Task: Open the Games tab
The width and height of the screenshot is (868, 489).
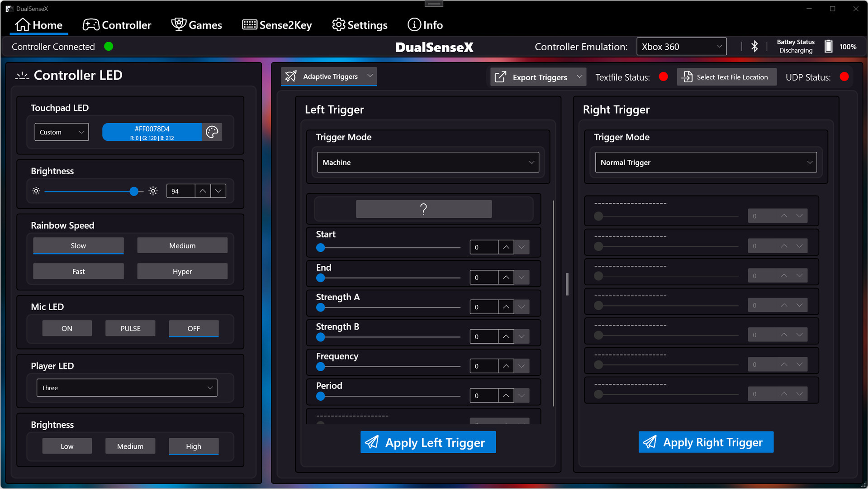Action: point(197,25)
